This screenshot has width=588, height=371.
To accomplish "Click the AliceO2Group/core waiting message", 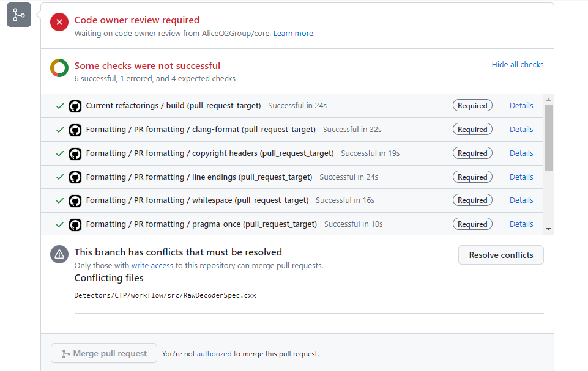I will point(173,34).
